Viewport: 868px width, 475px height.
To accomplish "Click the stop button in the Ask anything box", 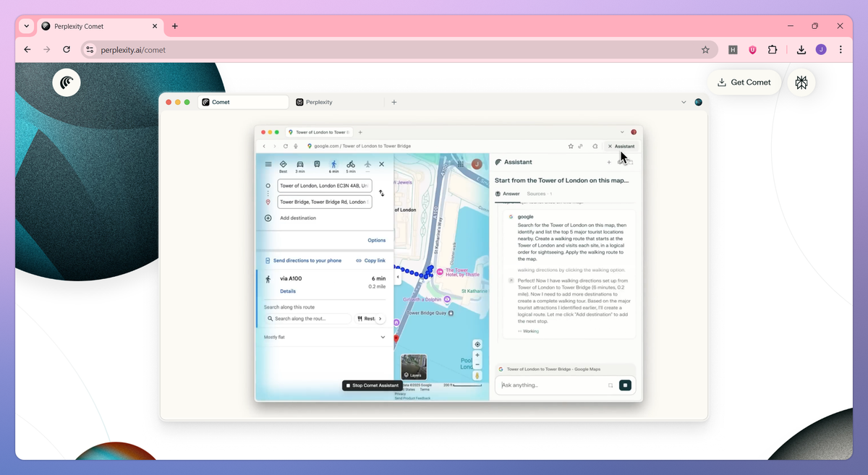I will (x=625, y=385).
